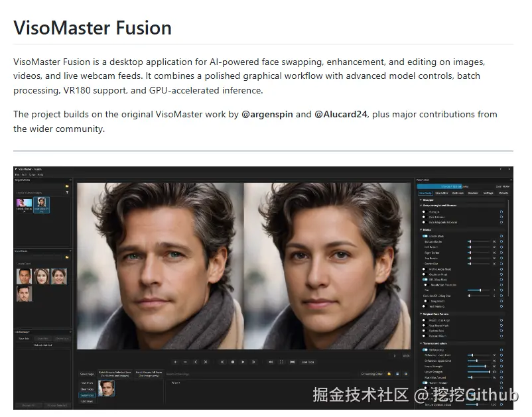Image resolution: width=532 pixels, height=417 pixels.
Task: Click the Refresh Job List button
Action: click(x=43, y=345)
